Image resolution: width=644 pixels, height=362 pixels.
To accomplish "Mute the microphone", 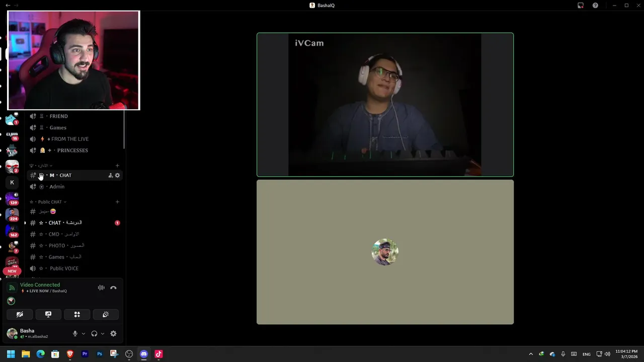I will coord(75,334).
